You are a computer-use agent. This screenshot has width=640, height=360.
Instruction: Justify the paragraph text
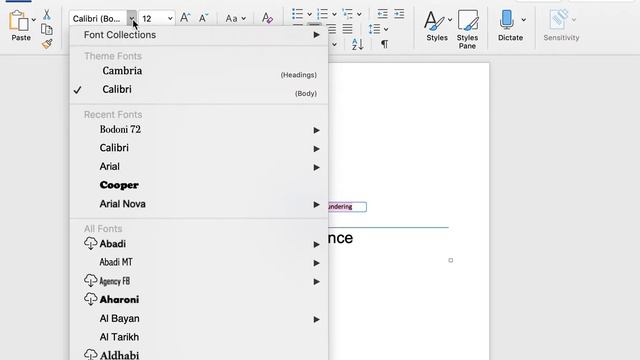(x=347, y=29)
